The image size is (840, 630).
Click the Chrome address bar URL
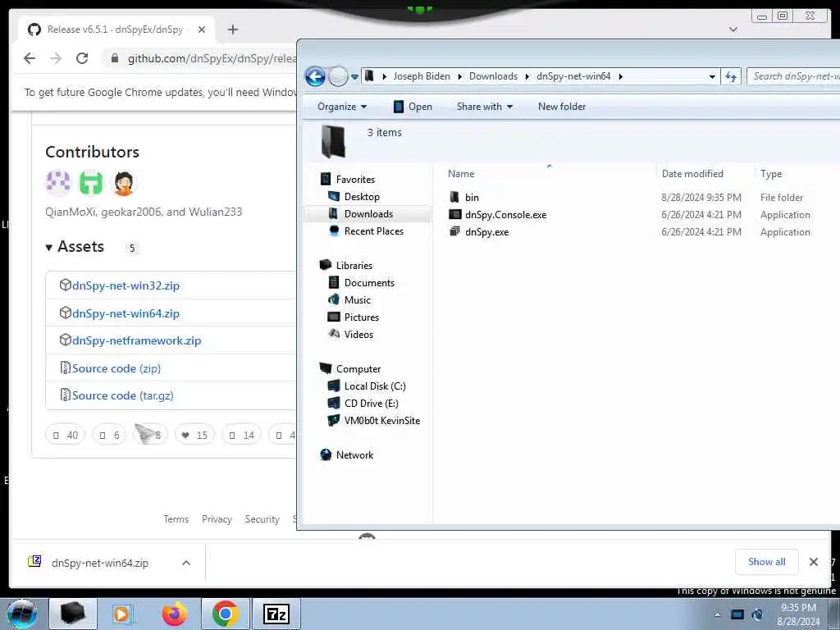pyautogui.click(x=212, y=58)
